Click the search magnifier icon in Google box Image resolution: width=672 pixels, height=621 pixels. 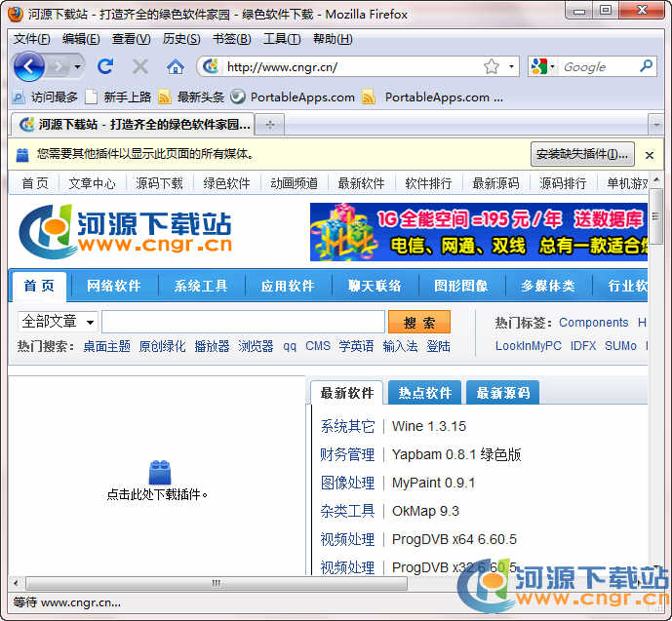point(646,66)
